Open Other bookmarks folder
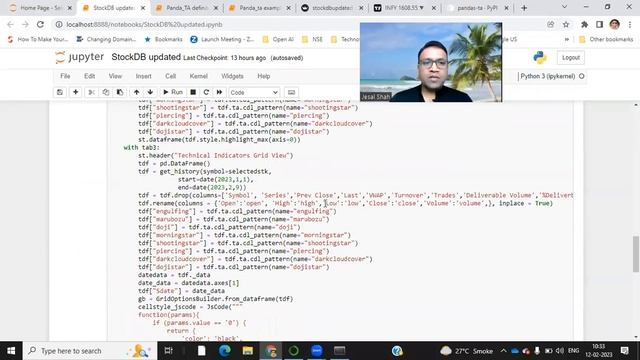640x360 pixels. tap(606, 40)
